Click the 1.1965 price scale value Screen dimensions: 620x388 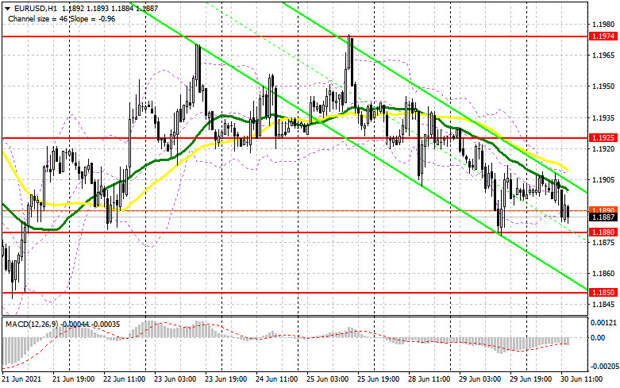[603, 55]
